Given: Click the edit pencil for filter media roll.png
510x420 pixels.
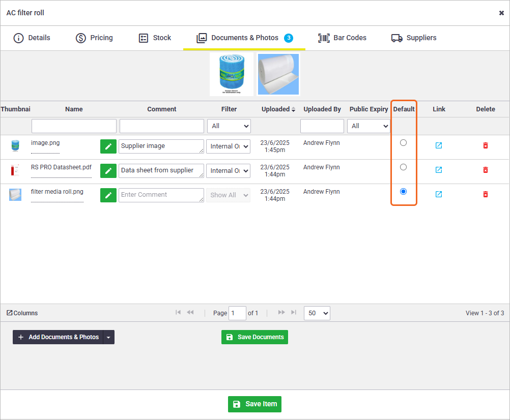Looking at the screenshot, I should click(108, 195).
